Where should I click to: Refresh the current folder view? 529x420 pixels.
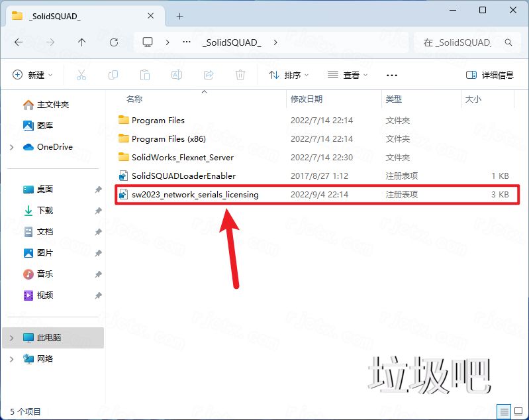click(114, 42)
